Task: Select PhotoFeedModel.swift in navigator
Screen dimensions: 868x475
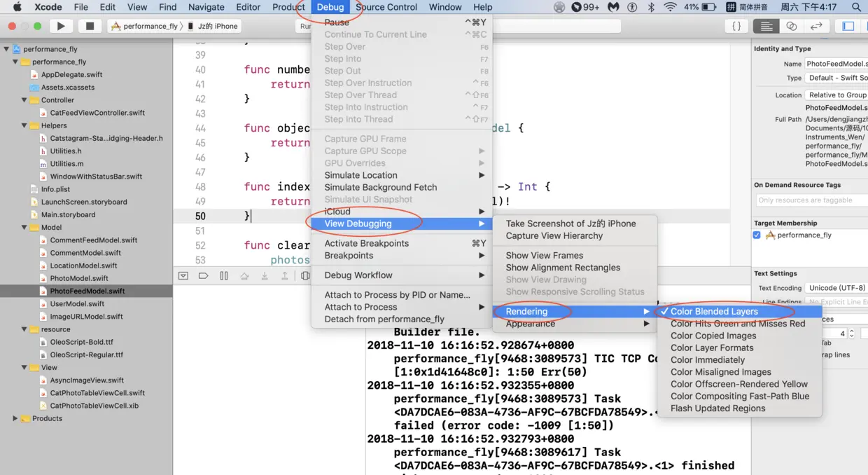Action: tap(87, 291)
